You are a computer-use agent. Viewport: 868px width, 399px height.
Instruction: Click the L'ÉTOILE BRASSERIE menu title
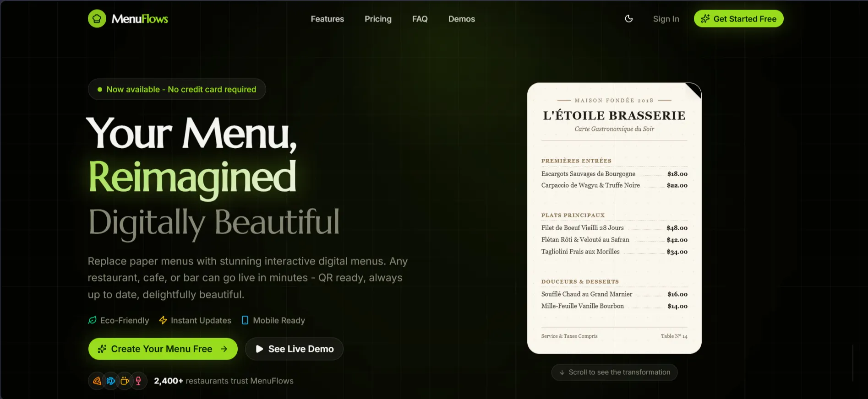pos(614,115)
